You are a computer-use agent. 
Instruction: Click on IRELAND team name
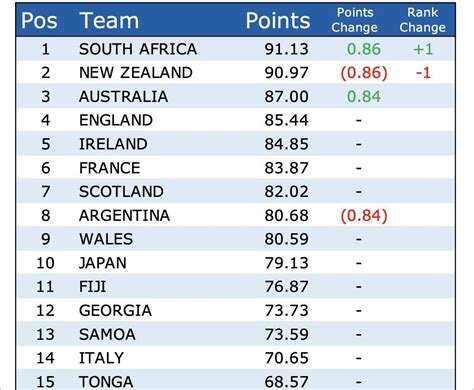[x=113, y=144]
